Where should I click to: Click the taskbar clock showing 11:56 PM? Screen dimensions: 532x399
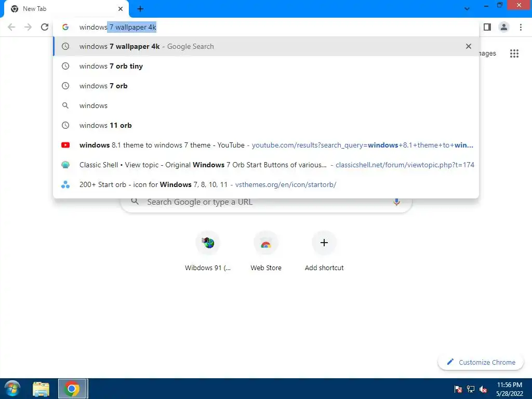(x=510, y=389)
